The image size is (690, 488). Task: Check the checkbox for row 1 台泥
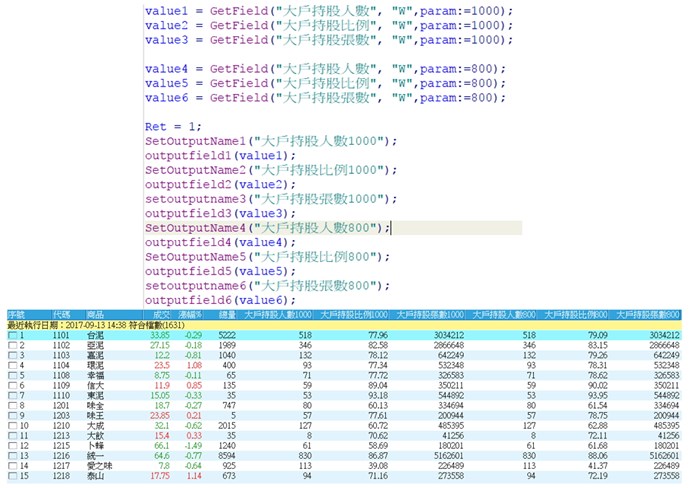click(x=12, y=334)
